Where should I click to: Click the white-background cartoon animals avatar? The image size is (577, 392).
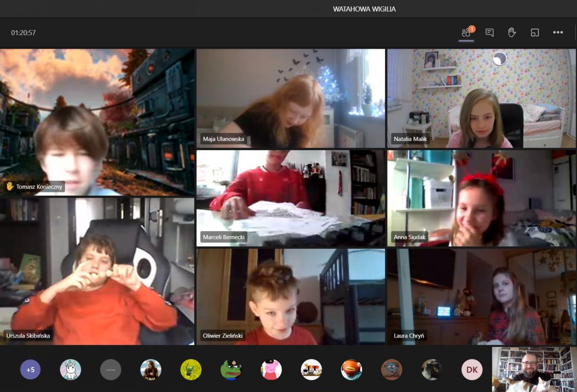311,370
